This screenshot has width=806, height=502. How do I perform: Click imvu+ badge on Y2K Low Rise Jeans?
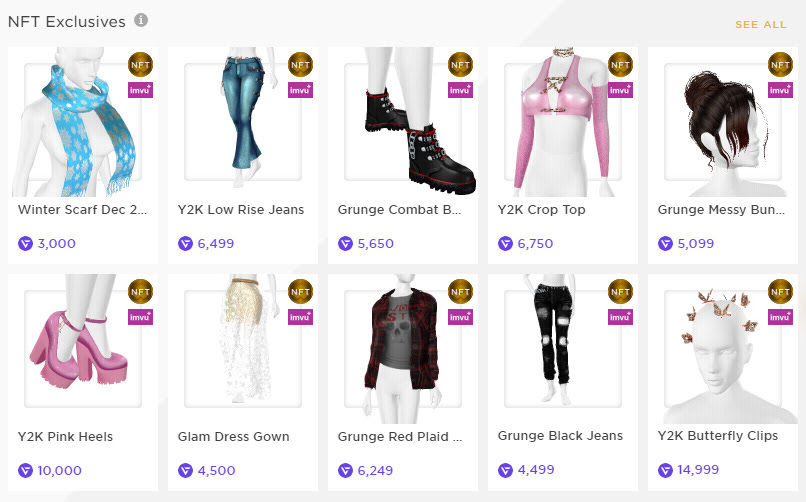point(300,90)
